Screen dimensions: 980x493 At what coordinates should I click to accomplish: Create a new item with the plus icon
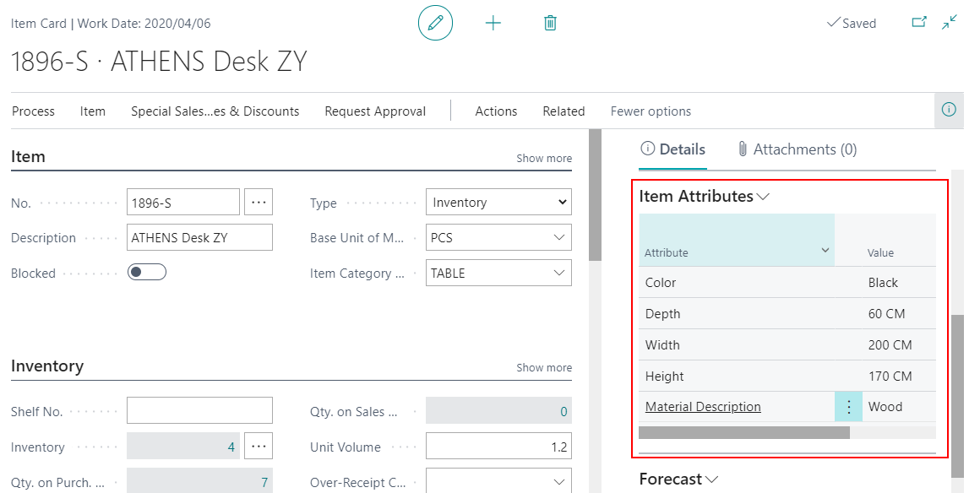point(493,23)
